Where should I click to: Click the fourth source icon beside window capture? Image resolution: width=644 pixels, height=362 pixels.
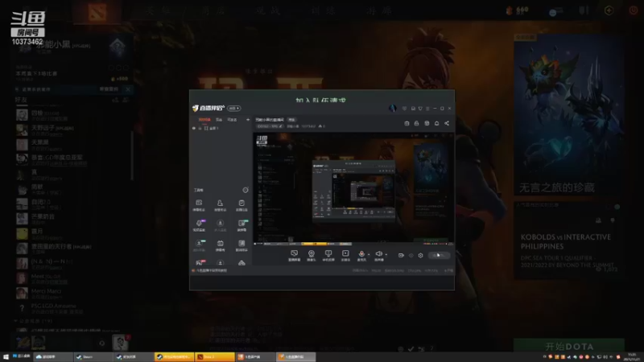pos(345,255)
